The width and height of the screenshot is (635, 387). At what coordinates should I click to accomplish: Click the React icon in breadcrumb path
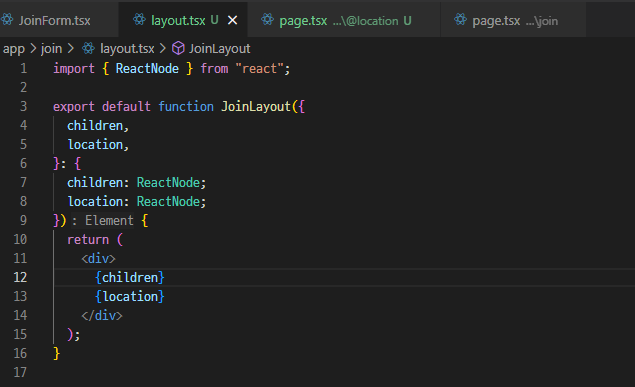point(88,49)
